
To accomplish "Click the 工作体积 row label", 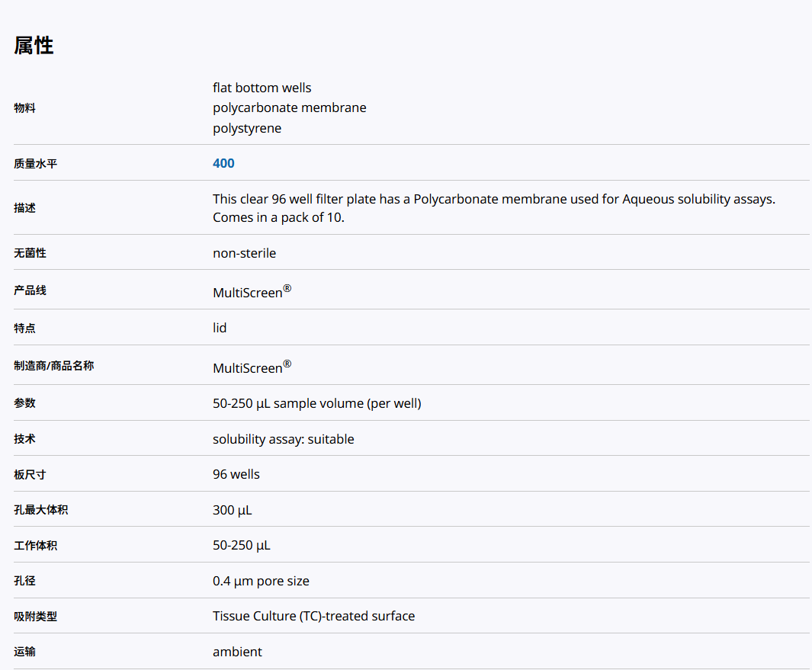I will pos(35,546).
